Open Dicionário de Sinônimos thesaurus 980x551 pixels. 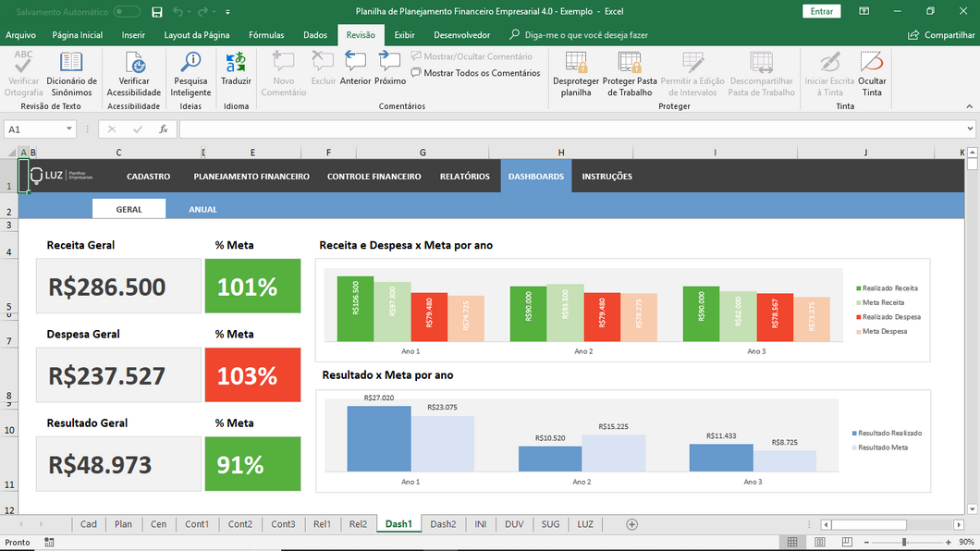[71, 74]
